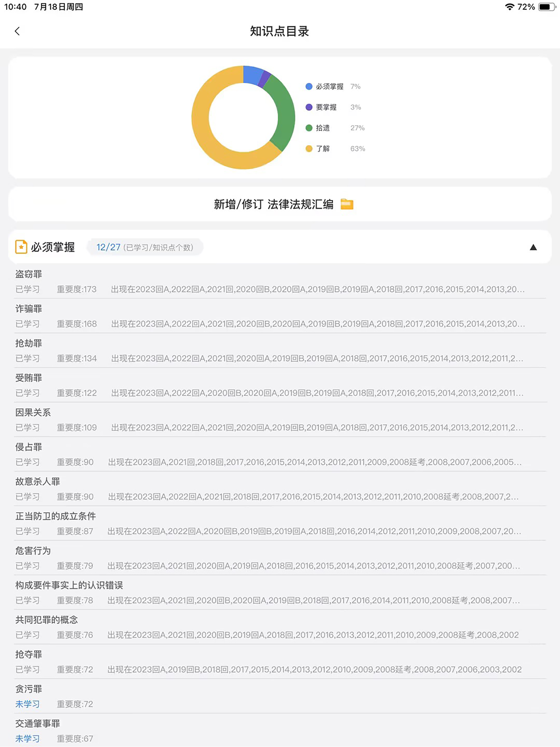Viewport: 560px width, 747px height.
Task: Open the 贪污罪 knowledge point
Action: point(280,696)
